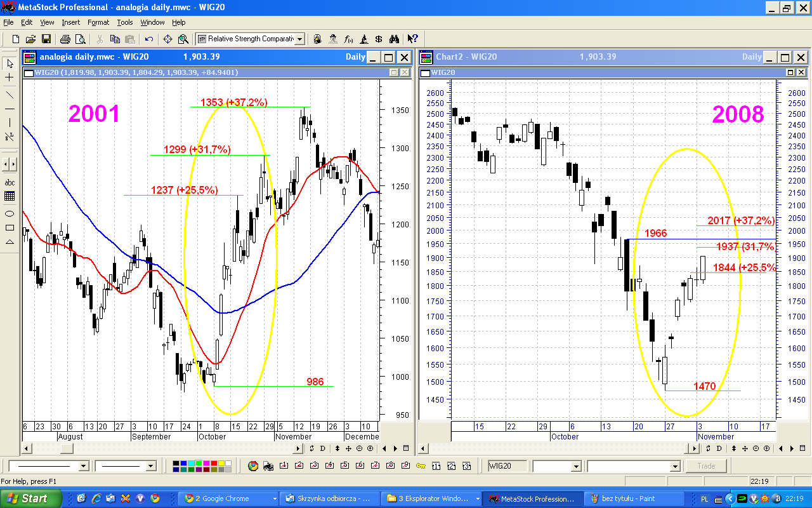Expand the first line style dropdown
Screen dimensions: 812x508
(82, 466)
